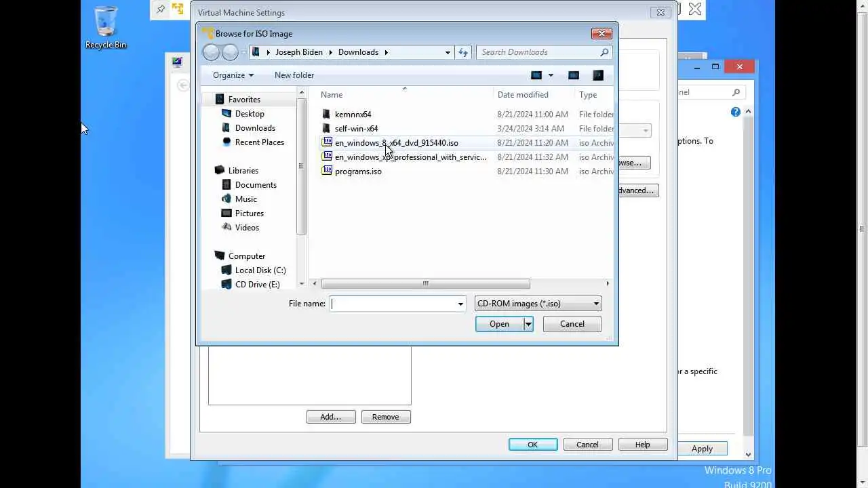Select the kemnnx64 folder name
This screenshot has width=868, height=488.
coord(353,115)
